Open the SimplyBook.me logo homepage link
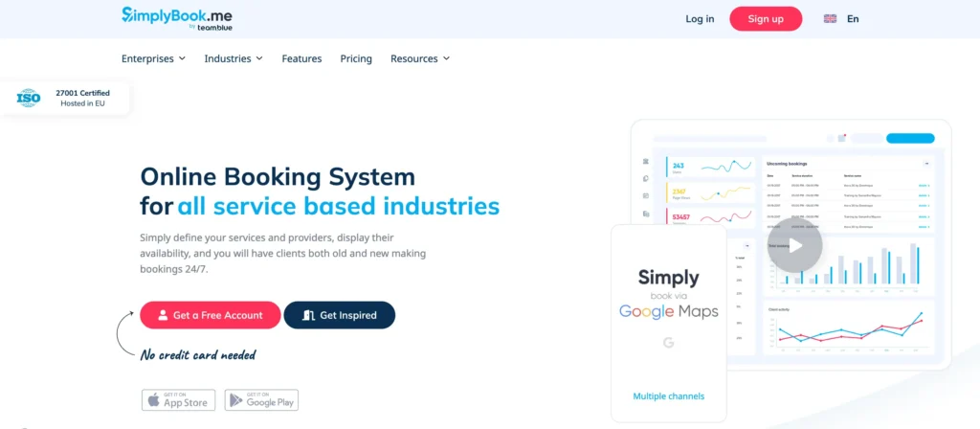The height and width of the screenshot is (429, 980). click(177, 19)
